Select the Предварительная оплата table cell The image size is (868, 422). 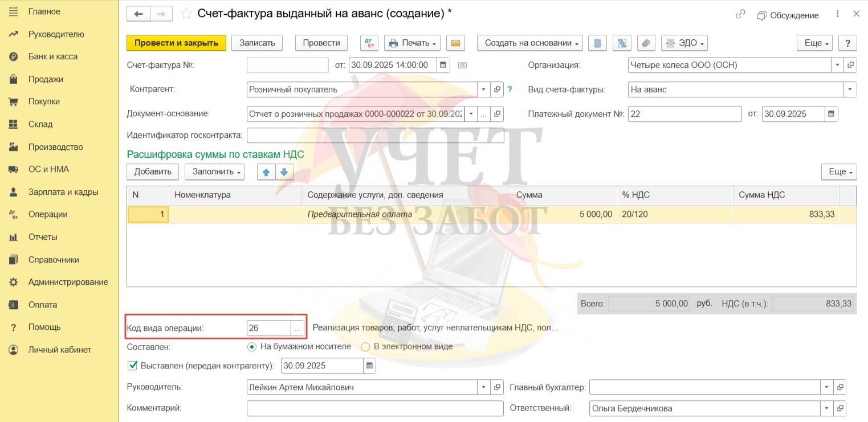pos(406,215)
